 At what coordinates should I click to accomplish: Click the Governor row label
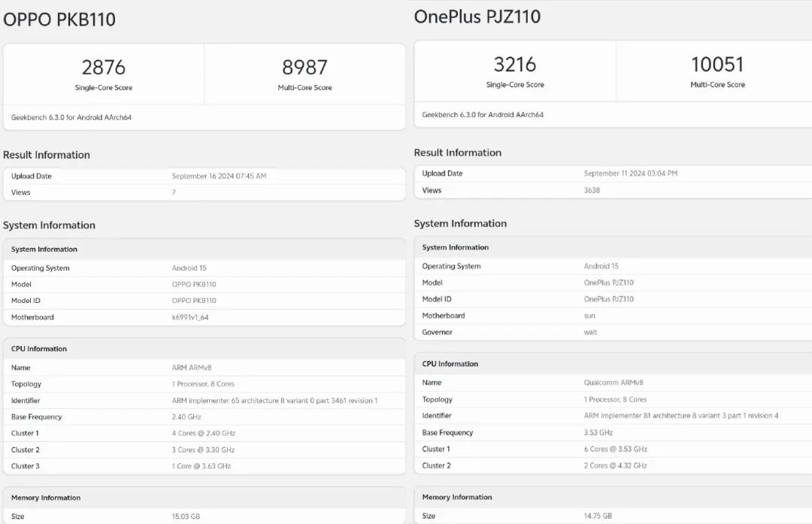[x=437, y=332]
